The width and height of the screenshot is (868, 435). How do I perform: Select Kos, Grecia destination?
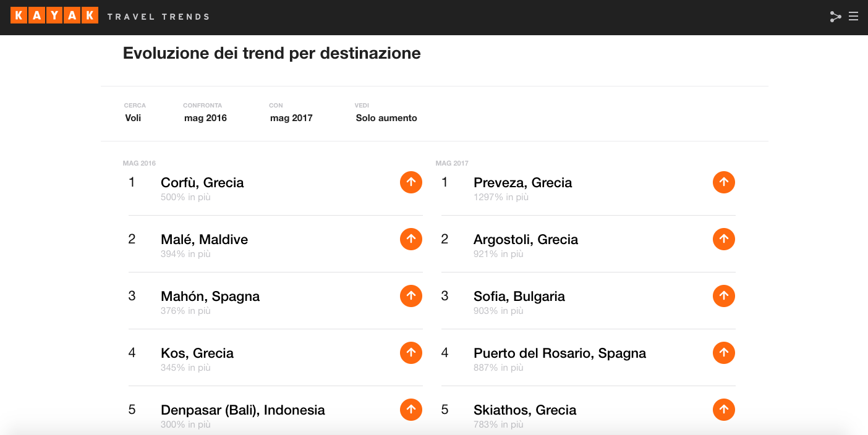click(197, 353)
